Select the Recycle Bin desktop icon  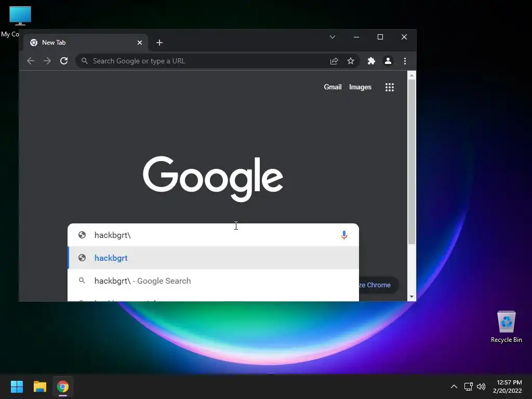pyautogui.click(x=506, y=327)
